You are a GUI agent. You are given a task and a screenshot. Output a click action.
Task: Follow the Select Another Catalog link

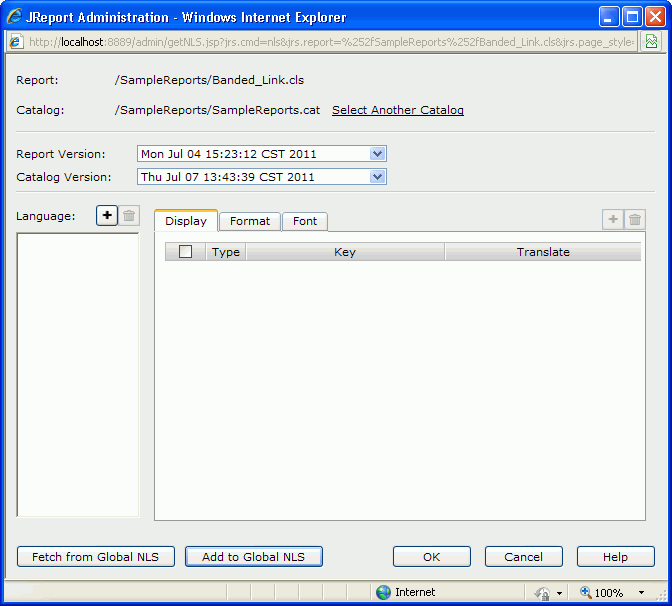[398, 110]
